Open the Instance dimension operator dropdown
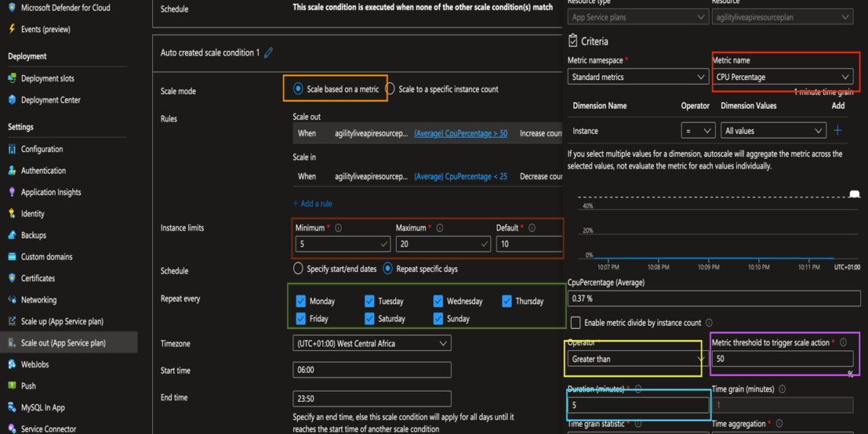868x434 pixels. coord(698,131)
